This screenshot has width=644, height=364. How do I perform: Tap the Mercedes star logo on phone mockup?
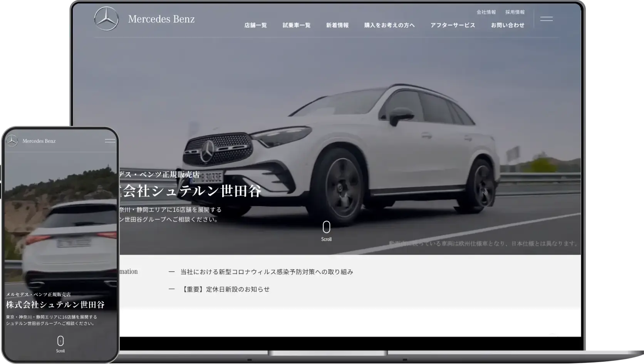click(12, 141)
